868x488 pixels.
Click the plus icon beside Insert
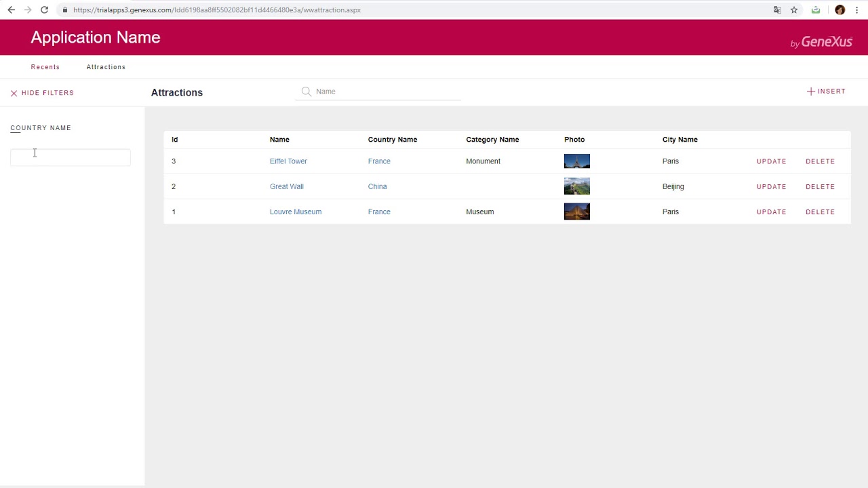tap(810, 91)
